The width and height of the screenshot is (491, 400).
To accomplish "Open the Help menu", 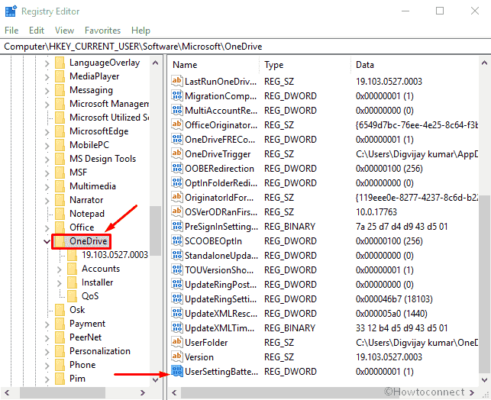I will click(x=141, y=30).
